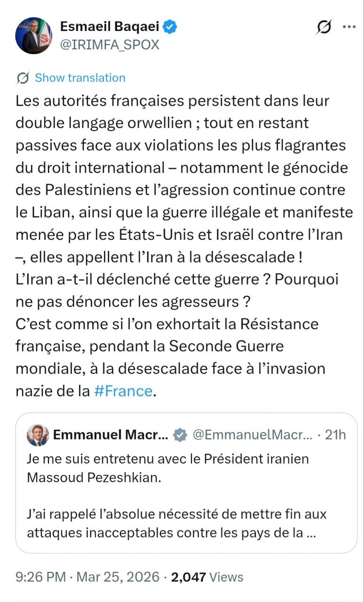Open the quoted @EmmanuelMacr... handle
The image size is (364, 602).
[x=252, y=435]
